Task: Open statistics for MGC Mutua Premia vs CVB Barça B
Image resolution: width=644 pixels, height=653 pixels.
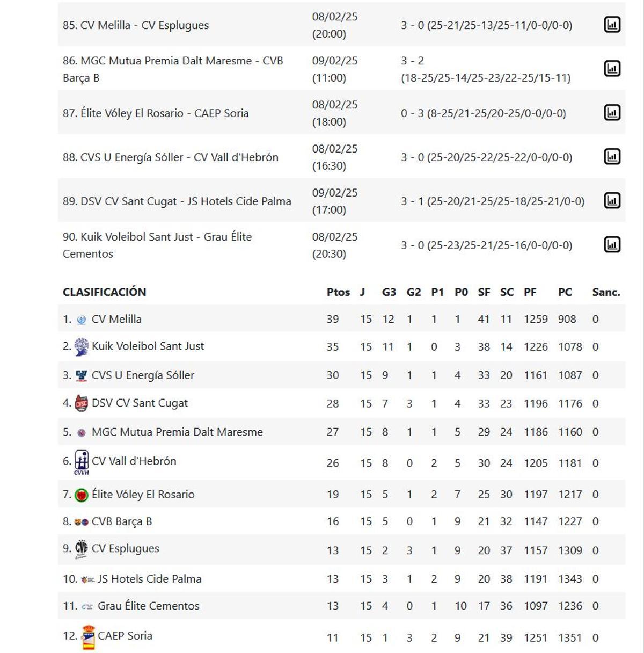Action: click(x=612, y=69)
